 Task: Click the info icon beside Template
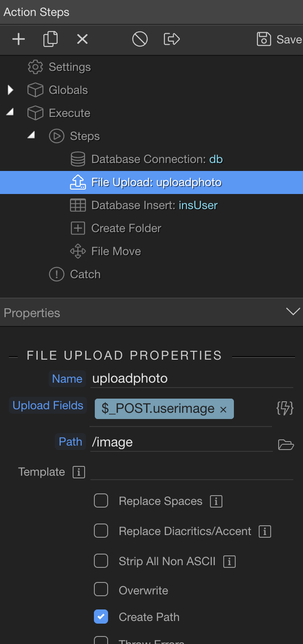(x=78, y=472)
